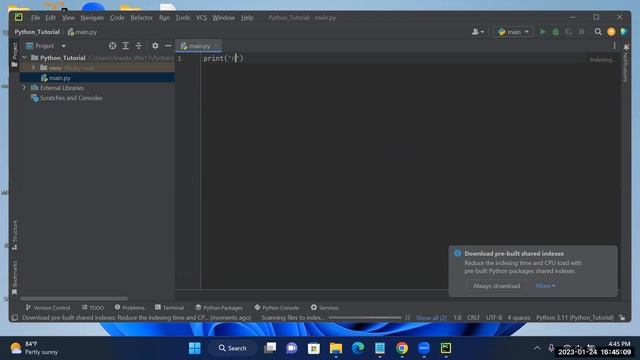Open the Navigate menu
640x360 pixels.
(92, 18)
